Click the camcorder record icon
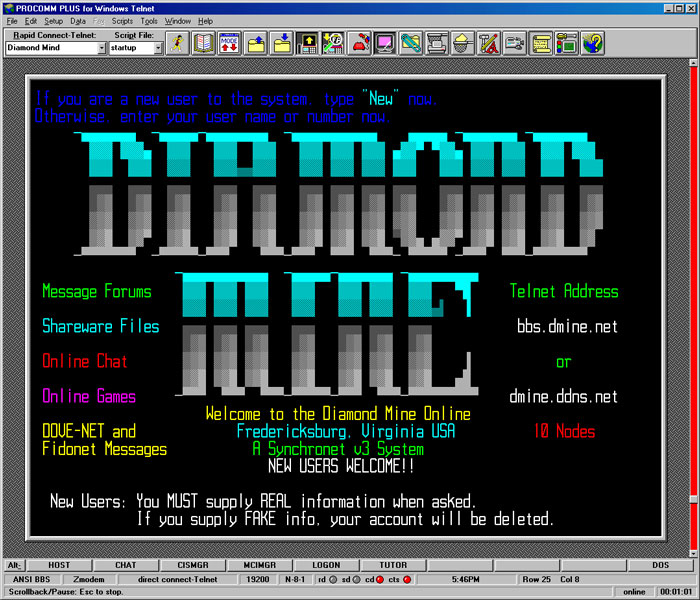Viewport: 700px width, 600px height. (515, 43)
